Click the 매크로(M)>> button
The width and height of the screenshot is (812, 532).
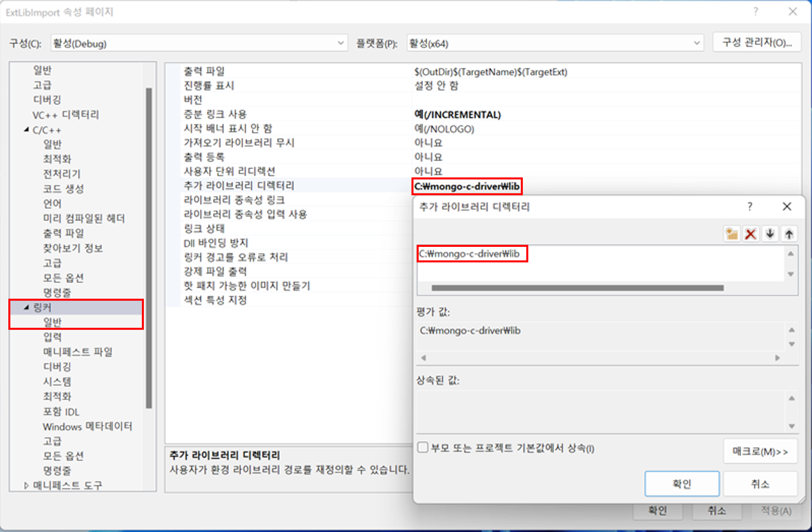(x=760, y=452)
